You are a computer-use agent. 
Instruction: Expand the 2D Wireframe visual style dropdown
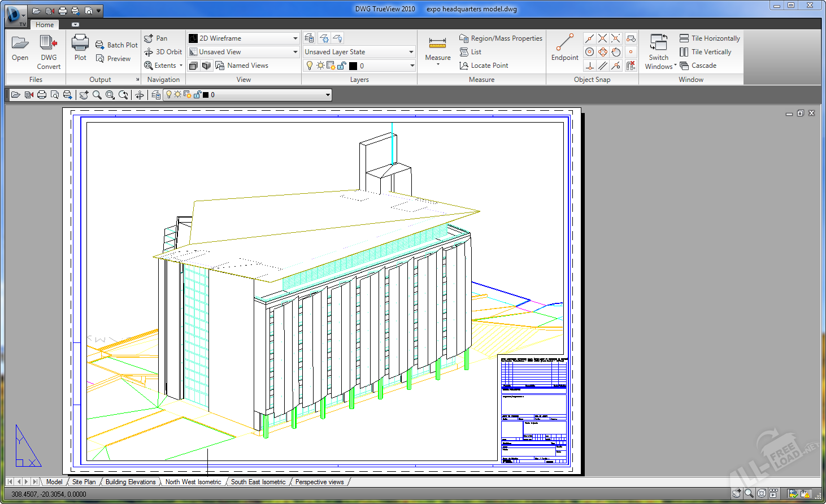pos(295,38)
